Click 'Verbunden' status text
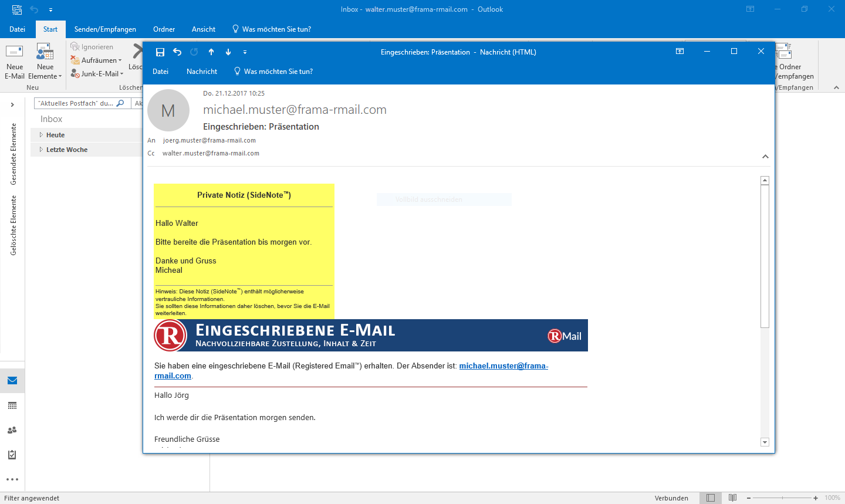Screen dimensions: 845x504 [671, 498]
